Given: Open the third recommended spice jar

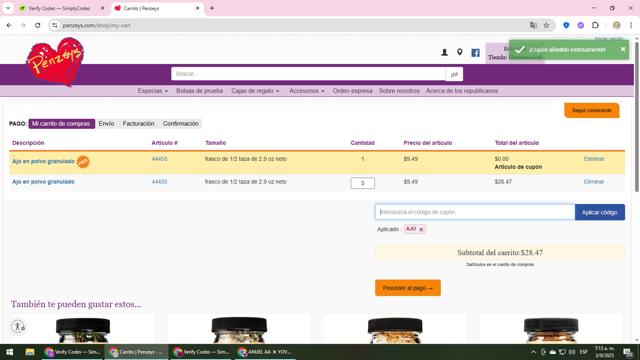Looking at the screenshot, I should (x=395, y=329).
